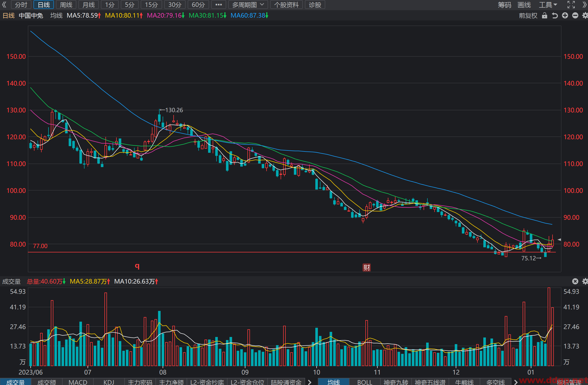Image resolution: width=588 pixels, height=385 pixels.
Task: Switch to the MACD indicator tab
Action: (x=78, y=382)
